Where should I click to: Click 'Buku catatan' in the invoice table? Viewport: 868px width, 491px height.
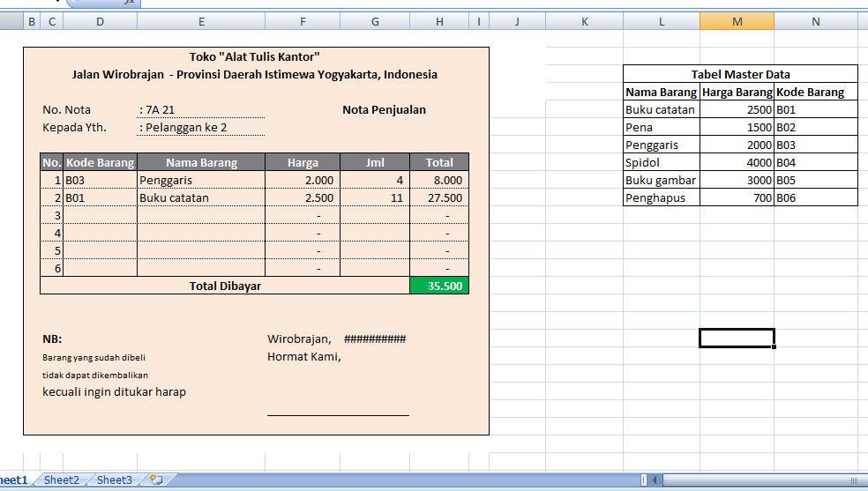(x=201, y=198)
